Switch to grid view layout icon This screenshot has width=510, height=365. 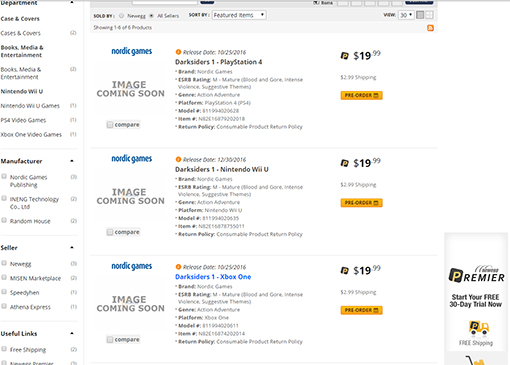coord(429,15)
